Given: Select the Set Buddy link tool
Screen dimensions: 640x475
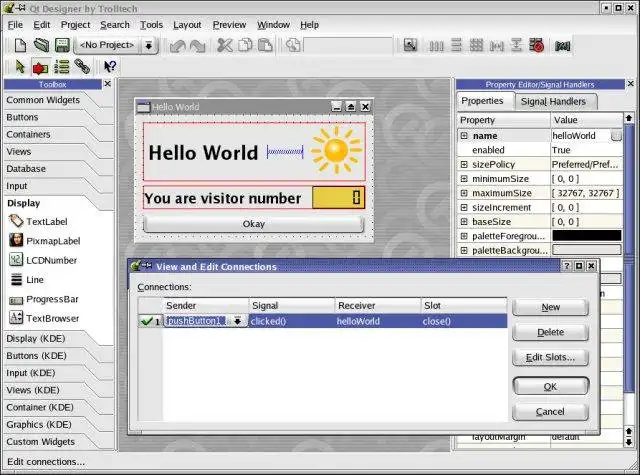Looking at the screenshot, I should click(x=82, y=67).
